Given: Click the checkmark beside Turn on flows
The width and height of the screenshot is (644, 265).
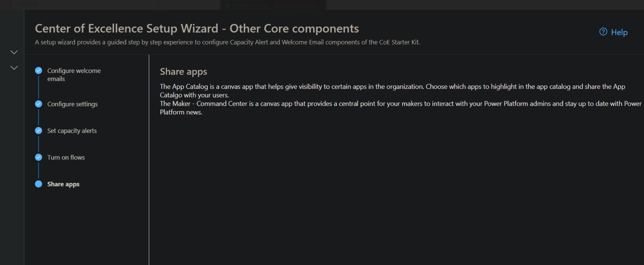Looking at the screenshot, I should [x=38, y=157].
